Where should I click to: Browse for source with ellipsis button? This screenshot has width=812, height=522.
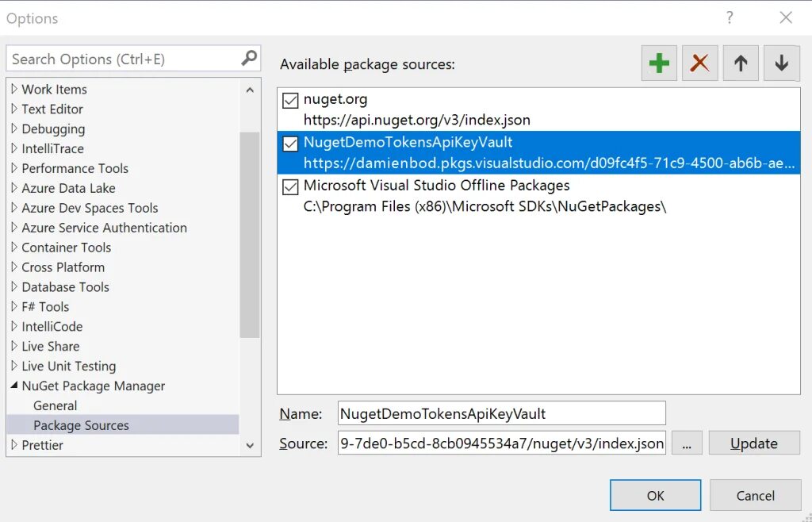click(687, 443)
